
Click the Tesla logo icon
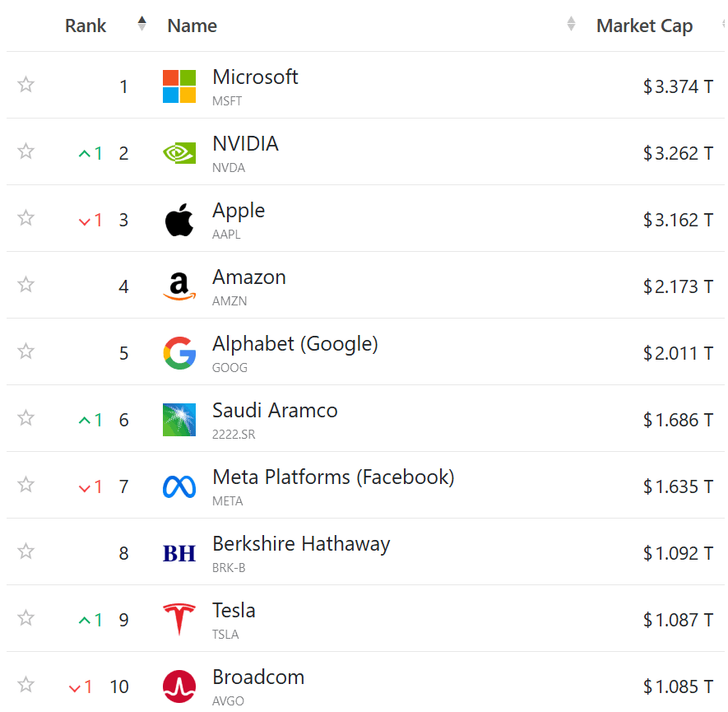[x=179, y=620]
